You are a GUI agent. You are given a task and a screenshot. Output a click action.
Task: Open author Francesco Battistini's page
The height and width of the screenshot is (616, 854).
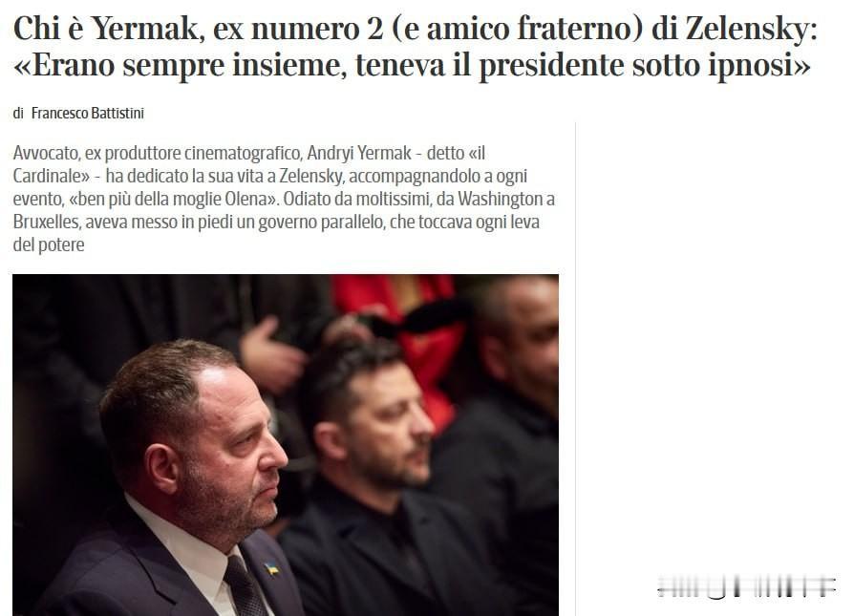click(88, 114)
